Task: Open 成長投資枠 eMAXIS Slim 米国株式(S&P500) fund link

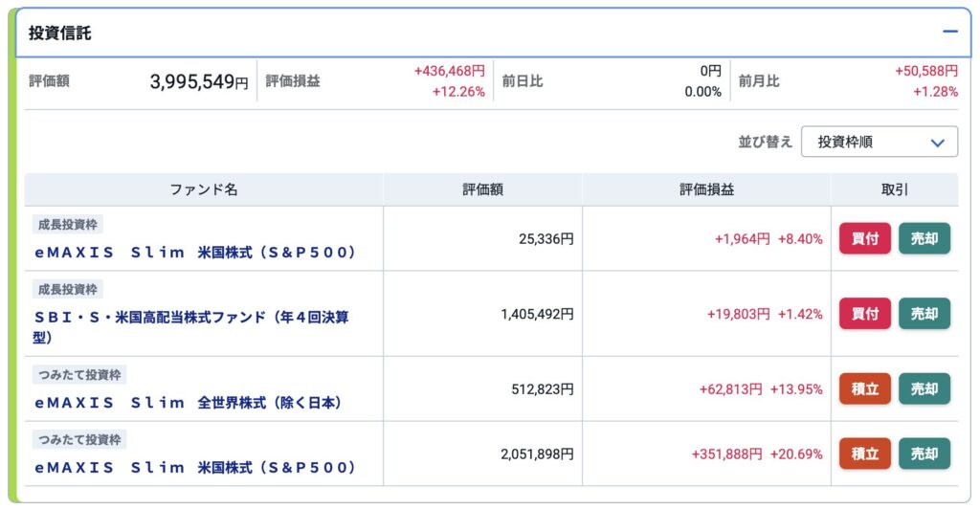Action: tap(195, 253)
